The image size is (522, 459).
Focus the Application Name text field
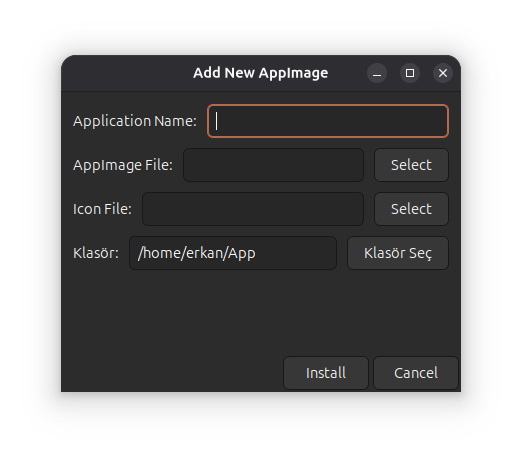tap(328, 121)
